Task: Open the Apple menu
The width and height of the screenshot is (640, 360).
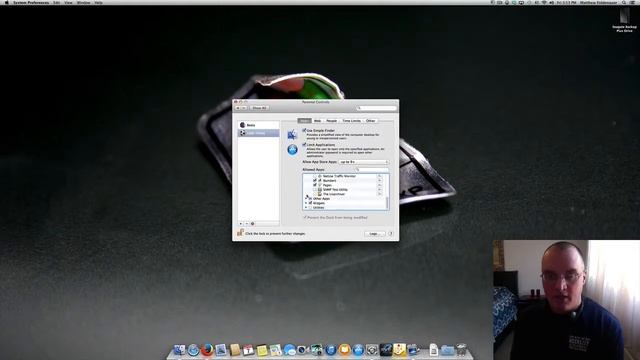Action: click(x=6, y=2)
